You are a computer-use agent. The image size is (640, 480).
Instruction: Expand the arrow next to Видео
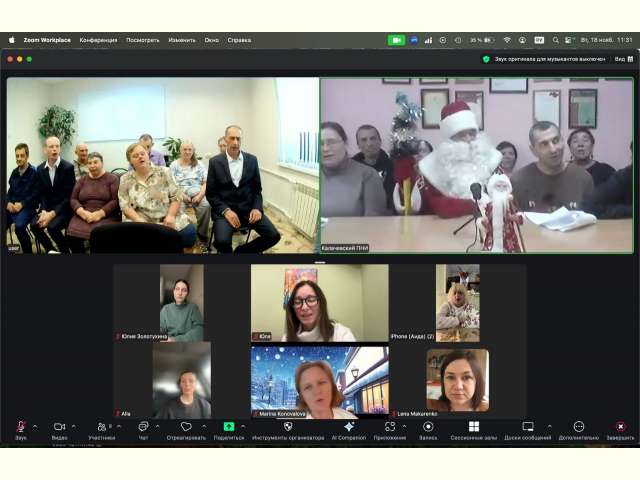pyautogui.click(x=74, y=426)
